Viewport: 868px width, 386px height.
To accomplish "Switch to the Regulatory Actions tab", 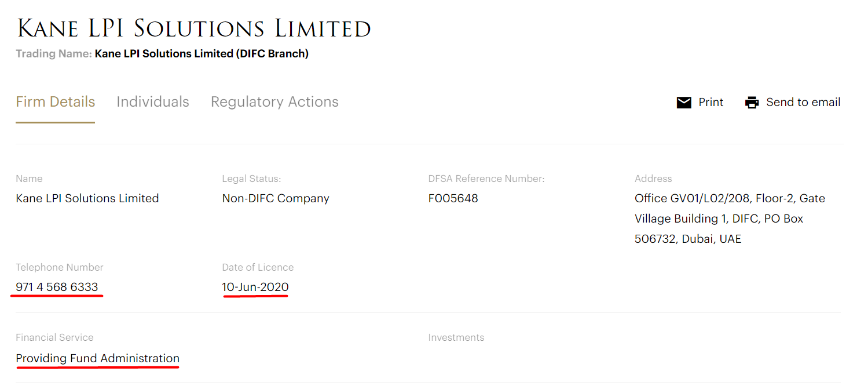I will coord(274,102).
